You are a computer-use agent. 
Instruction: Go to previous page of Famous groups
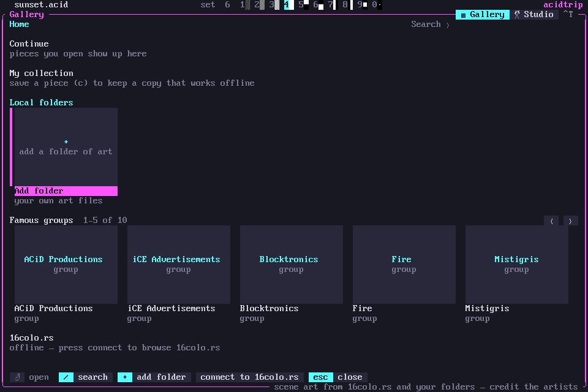[551, 221]
